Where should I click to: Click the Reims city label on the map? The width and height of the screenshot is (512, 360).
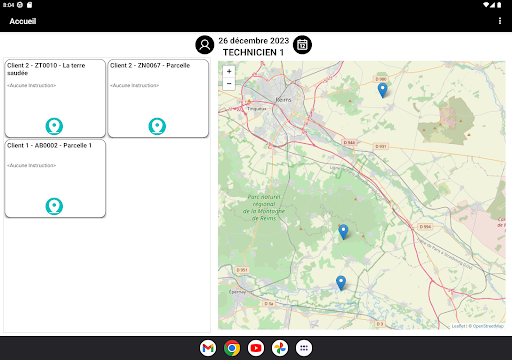tap(283, 100)
